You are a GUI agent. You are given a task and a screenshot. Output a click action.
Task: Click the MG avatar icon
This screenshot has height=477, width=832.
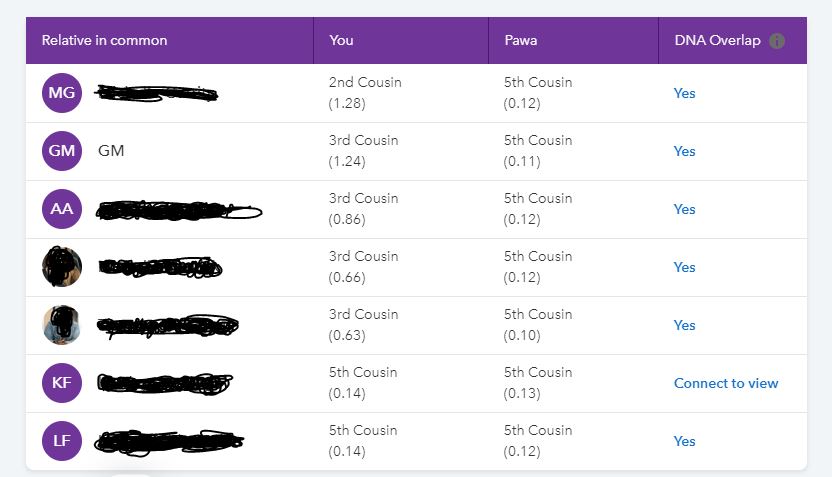[62, 93]
